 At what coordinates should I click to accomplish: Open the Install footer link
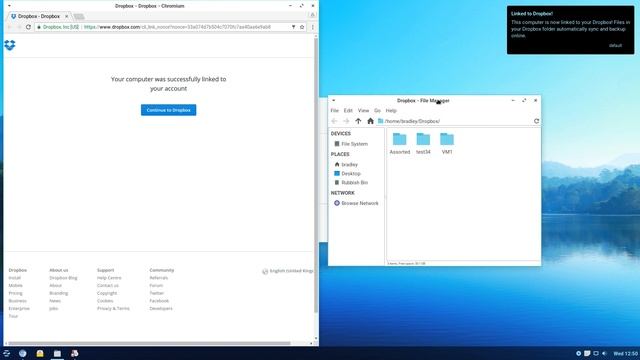tap(15, 278)
